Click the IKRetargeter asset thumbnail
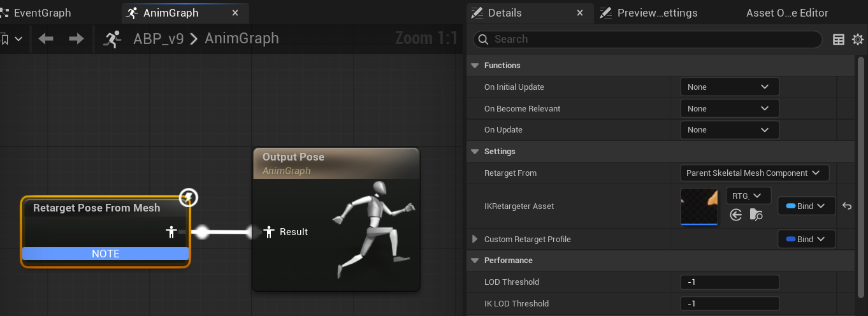Viewport: 868px width, 316px height. (699, 206)
